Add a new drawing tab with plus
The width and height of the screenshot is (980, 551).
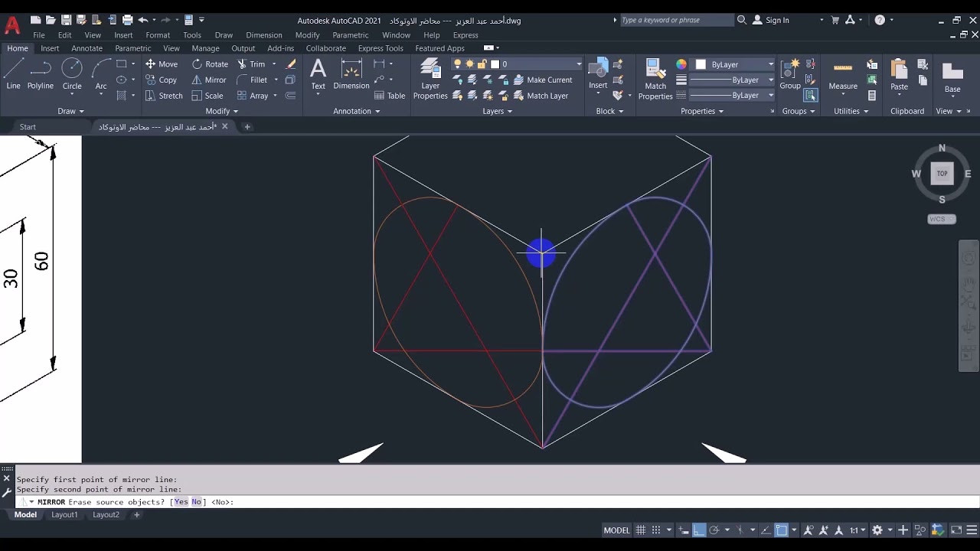[247, 127]
